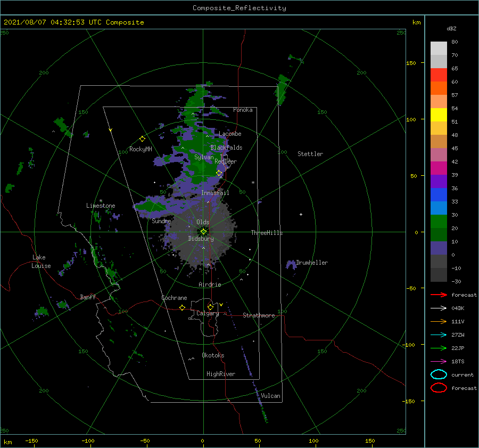Pick the blue 33-36 dBZ color swatch
The width and height of the screenshot is (479, 448).
439,195
